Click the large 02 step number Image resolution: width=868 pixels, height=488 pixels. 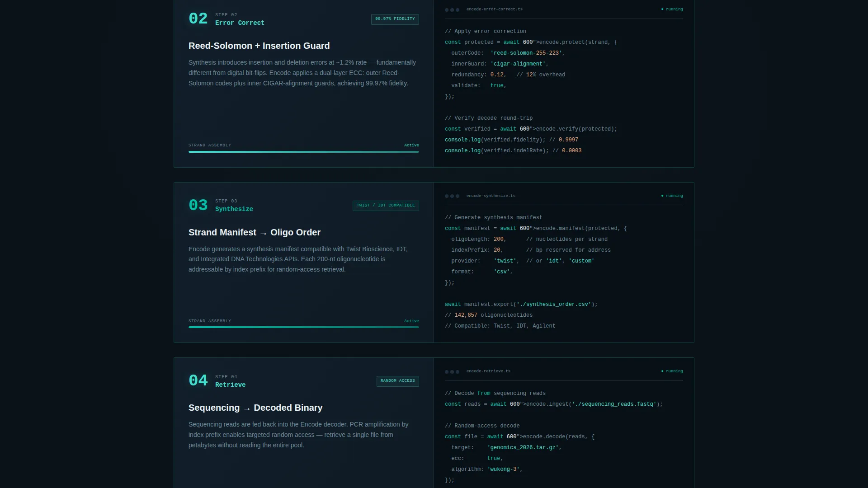198,19
